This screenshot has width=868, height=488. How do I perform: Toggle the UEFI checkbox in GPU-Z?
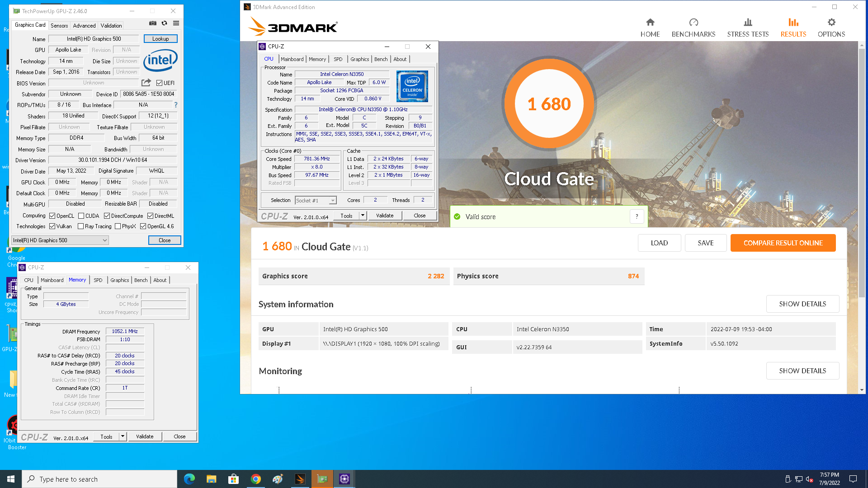[x=159, y=83]
